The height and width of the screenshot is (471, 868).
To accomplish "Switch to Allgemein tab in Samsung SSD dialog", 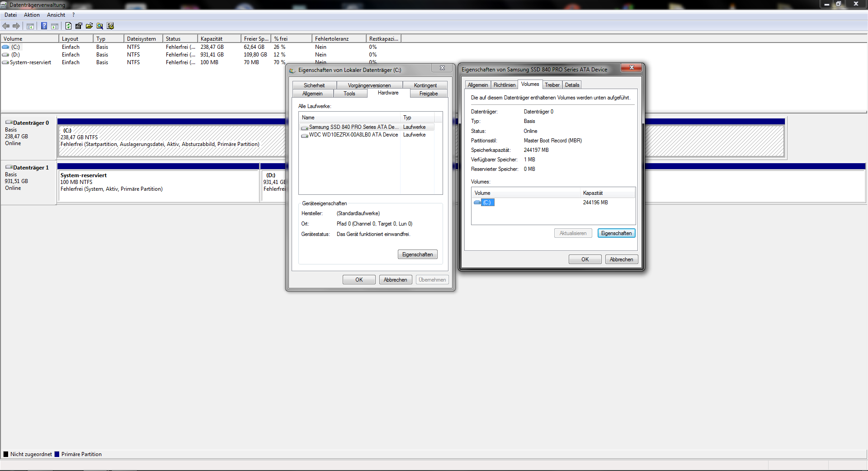I will tap(478, 85).
